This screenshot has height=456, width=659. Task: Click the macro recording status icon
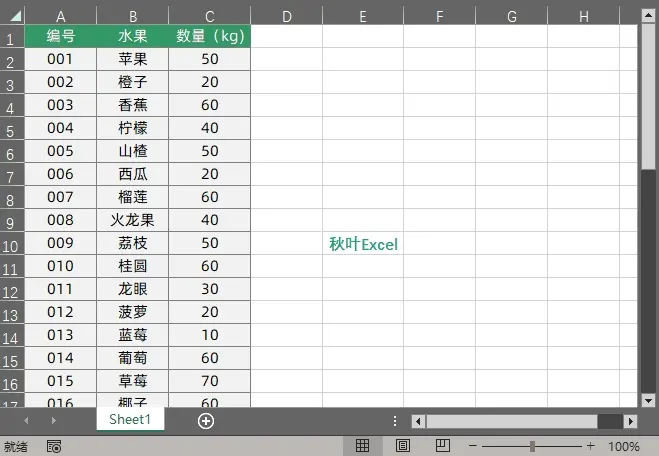click(x=54, y=446)
